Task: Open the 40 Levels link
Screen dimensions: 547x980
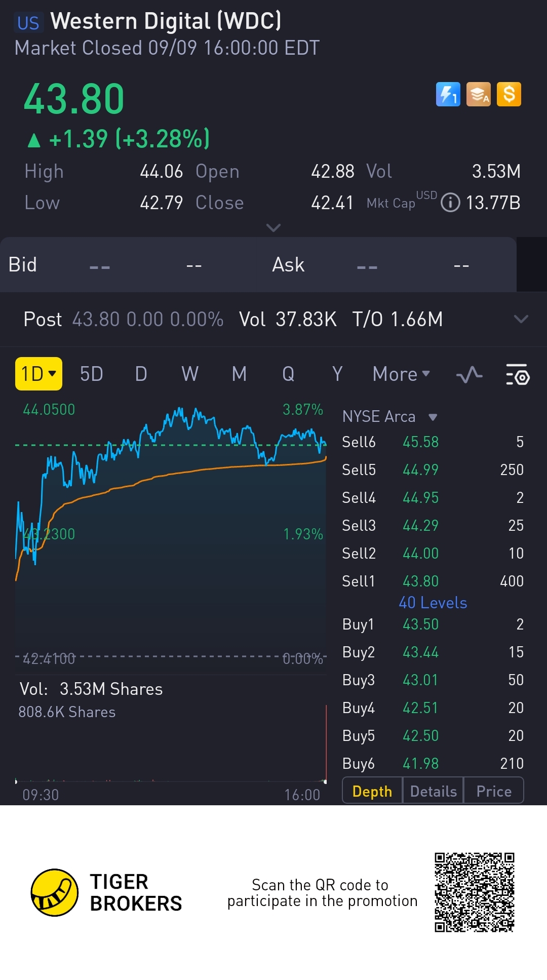Action: (x=433, y=603)
